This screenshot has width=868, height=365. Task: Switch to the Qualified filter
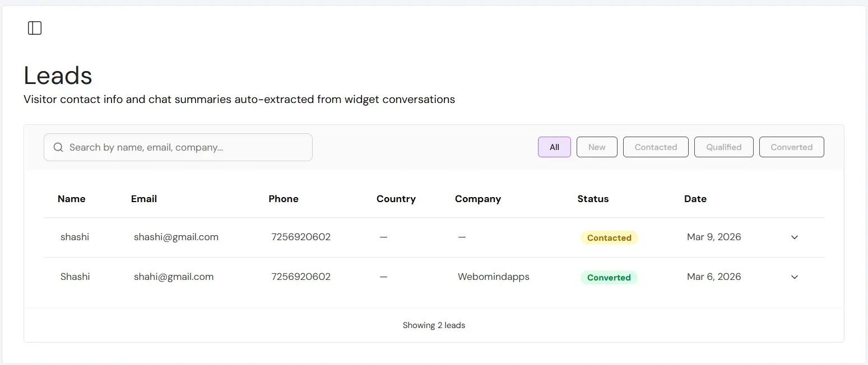(x=723, y=147)
